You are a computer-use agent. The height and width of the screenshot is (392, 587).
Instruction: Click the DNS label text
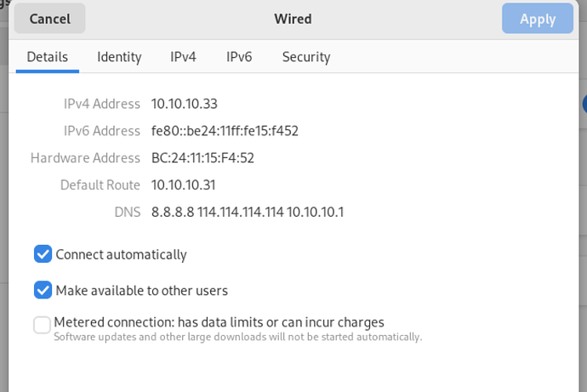128,212
